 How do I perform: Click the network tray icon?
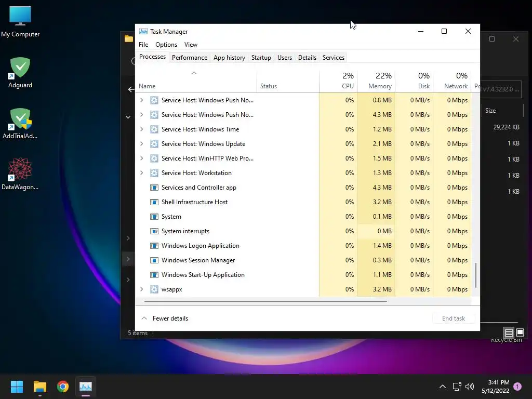coord(457,387)
